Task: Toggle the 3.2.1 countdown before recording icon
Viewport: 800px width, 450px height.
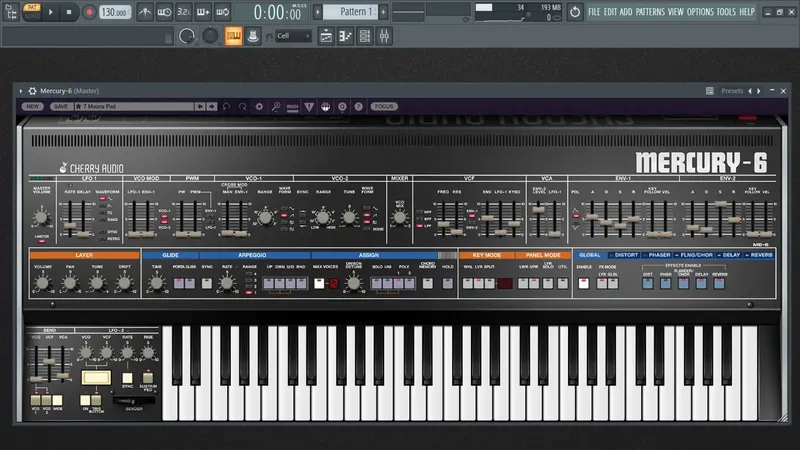Action: (x=184, y=12)
